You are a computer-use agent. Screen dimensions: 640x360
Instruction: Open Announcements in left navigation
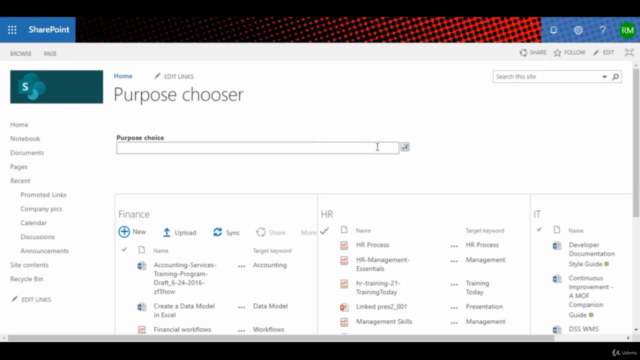click(x=44, y=251)
